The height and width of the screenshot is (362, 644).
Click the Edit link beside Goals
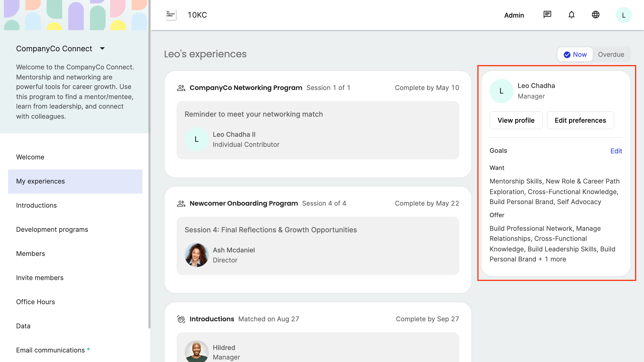[616, 151]
